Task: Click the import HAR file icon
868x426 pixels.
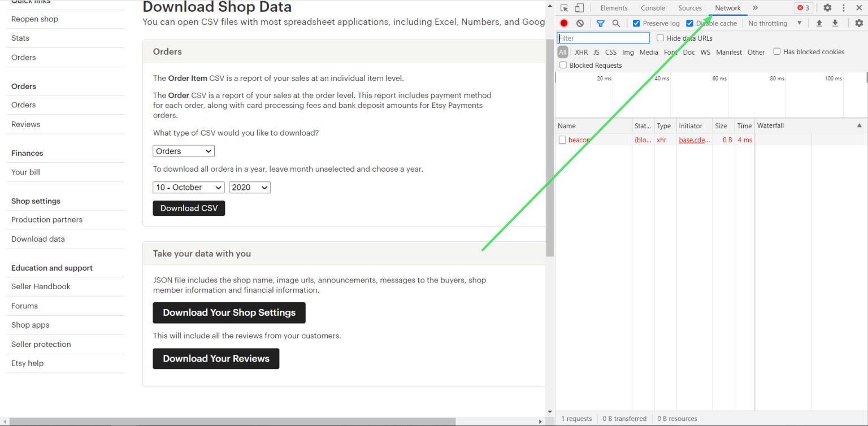Action: coord(819,23)
